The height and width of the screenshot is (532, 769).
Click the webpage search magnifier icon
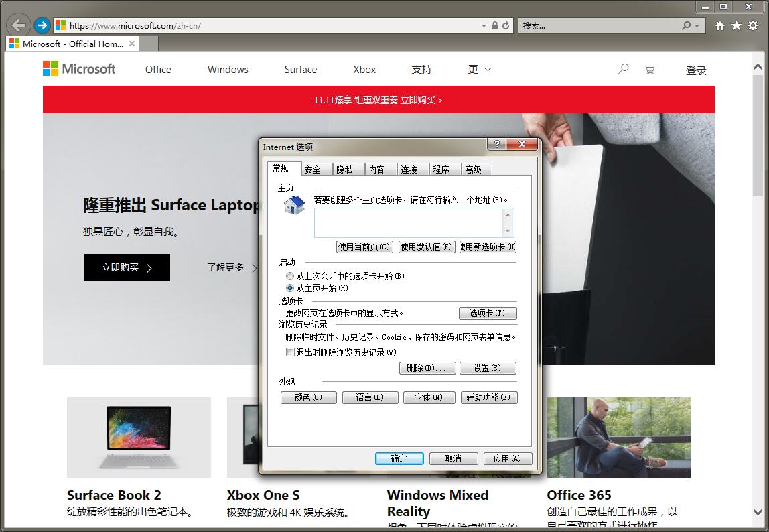(x=623, y=69)
